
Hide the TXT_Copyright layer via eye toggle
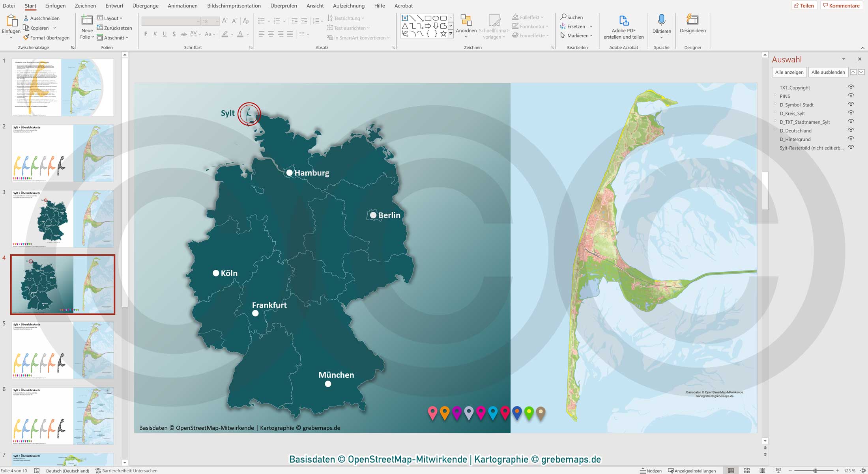click(x=851, y=87)
